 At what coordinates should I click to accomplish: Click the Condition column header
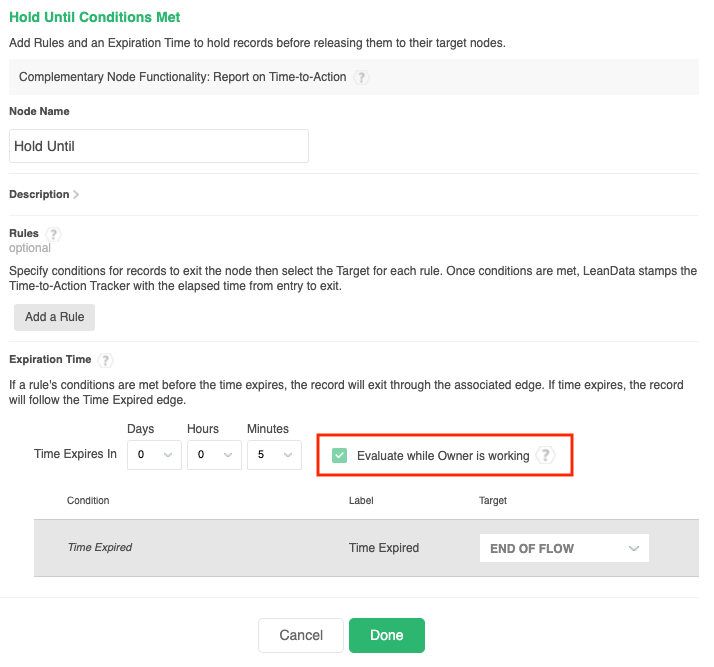click(88, 500)
